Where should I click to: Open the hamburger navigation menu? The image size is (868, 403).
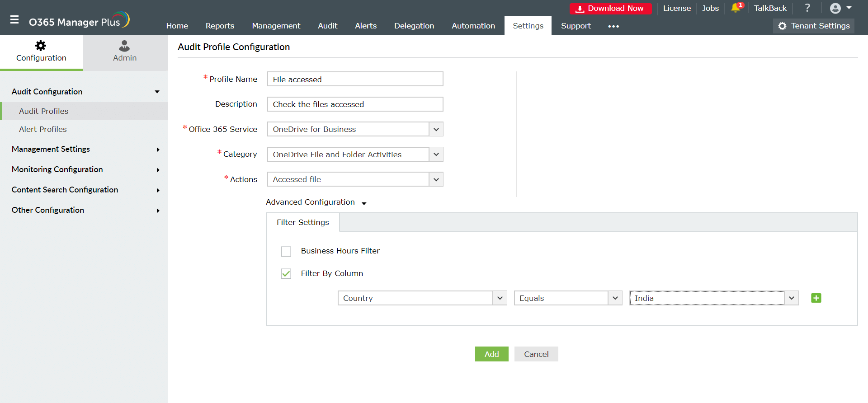click(x=14, y=20)
